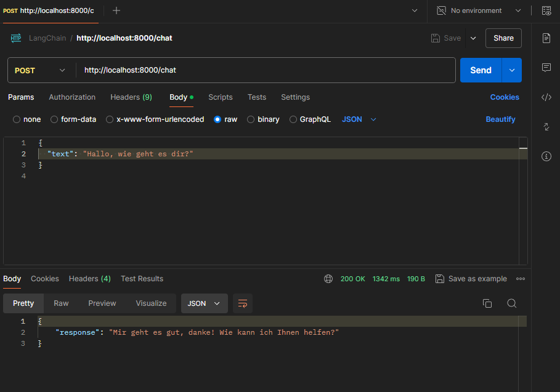This screenshot has height=392, width=560.
Task: Click the network globe icon
Action: pyautogui.click(x=328, y=279)
